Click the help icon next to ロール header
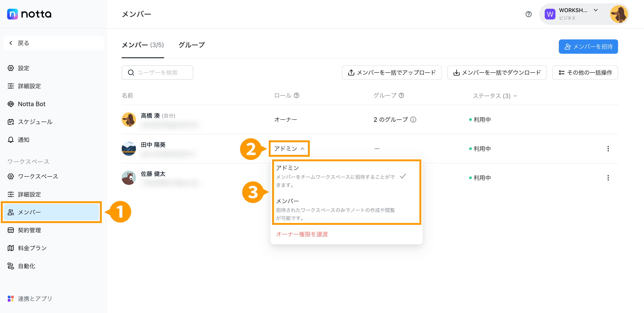 tap(296, 95)
